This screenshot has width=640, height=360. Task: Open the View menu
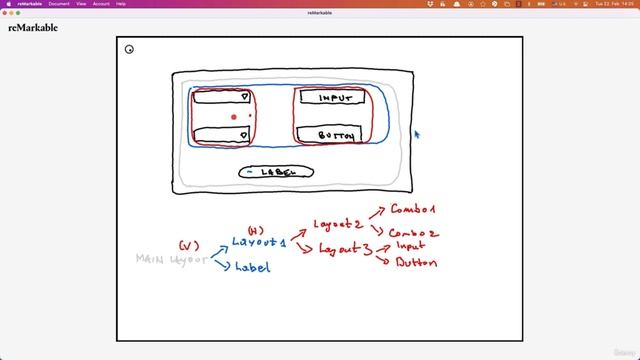(x=81, y=4)
